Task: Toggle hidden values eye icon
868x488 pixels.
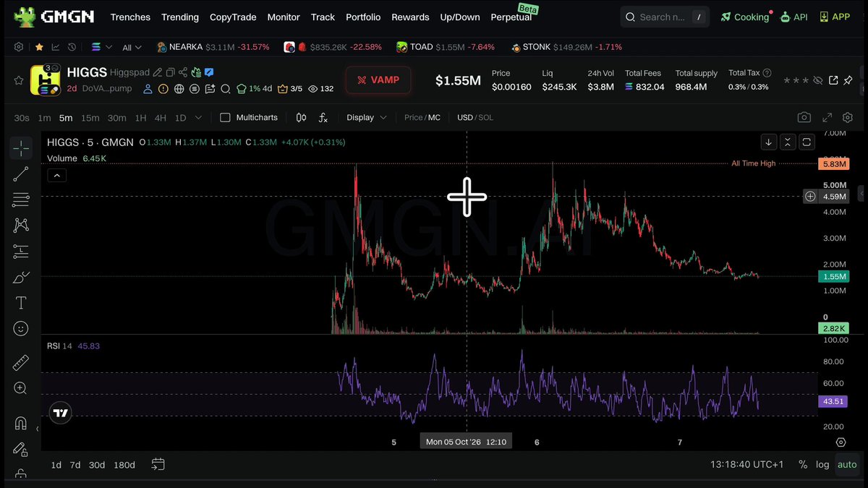Action: tap(818, 80)
